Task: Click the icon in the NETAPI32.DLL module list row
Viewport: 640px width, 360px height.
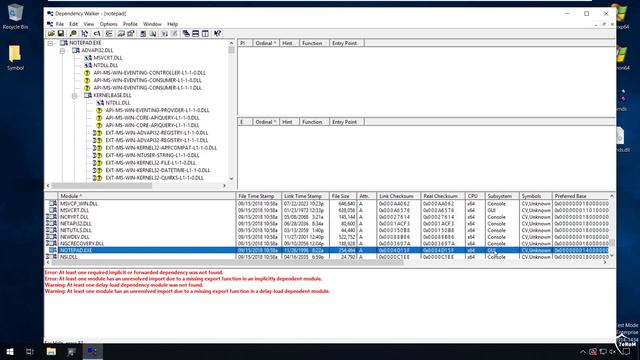Action: [51, 223]
